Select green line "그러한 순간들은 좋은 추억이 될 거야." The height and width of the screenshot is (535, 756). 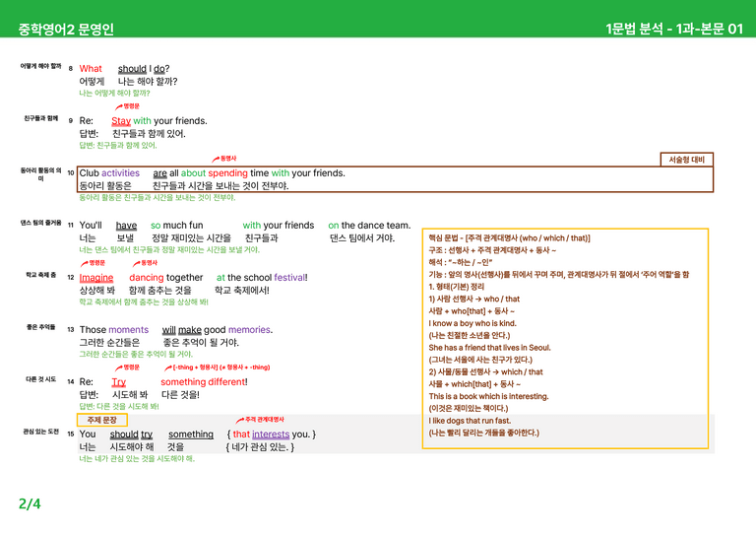(136, 354)
